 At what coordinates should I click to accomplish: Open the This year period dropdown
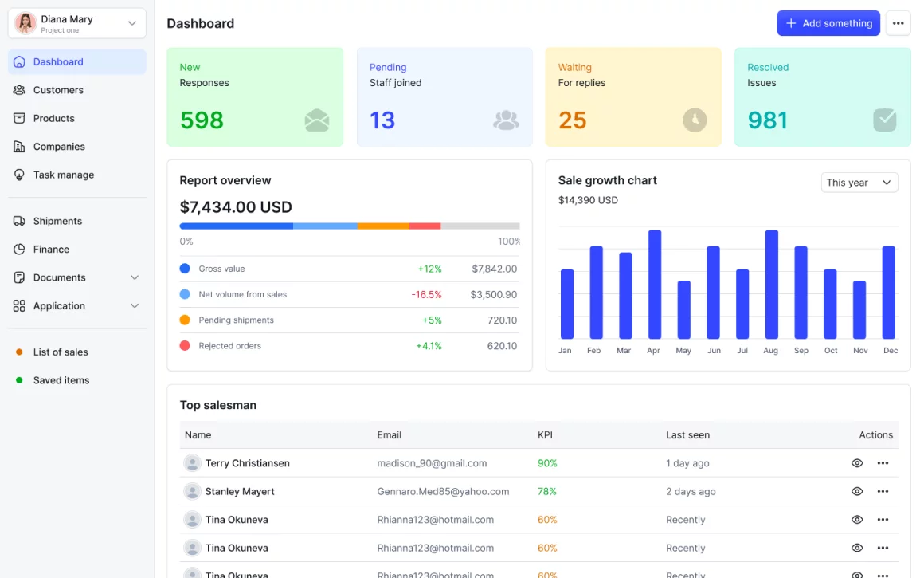859,183
